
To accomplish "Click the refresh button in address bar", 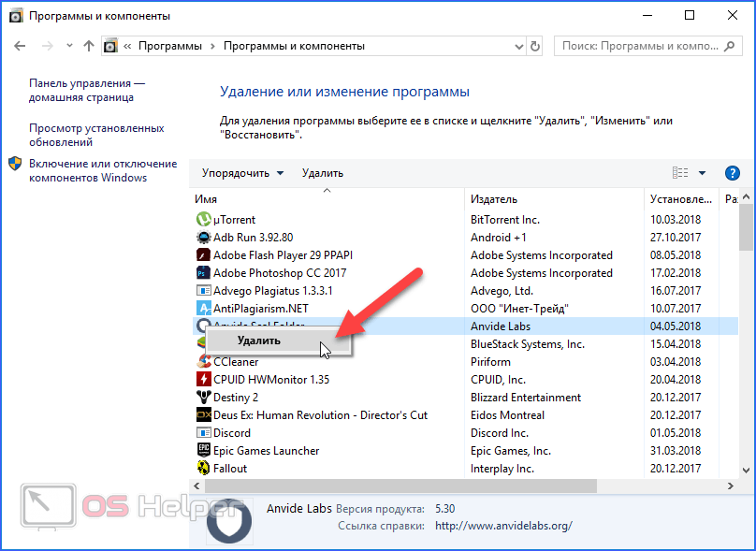I will pyautogui.click(x=534, y=46).
